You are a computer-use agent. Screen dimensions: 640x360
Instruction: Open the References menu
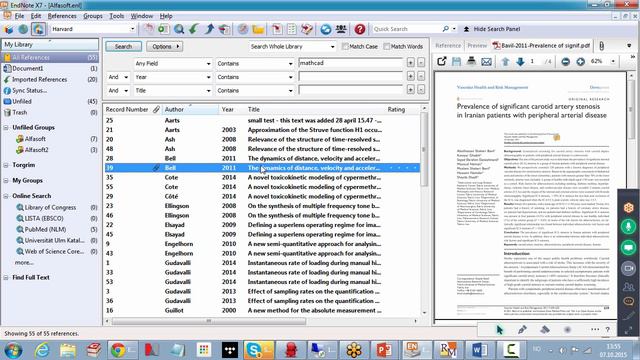click(62, 16)
